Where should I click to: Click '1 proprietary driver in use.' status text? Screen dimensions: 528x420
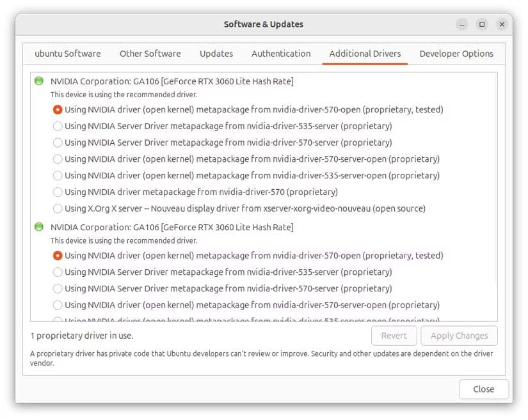(82, 336)
